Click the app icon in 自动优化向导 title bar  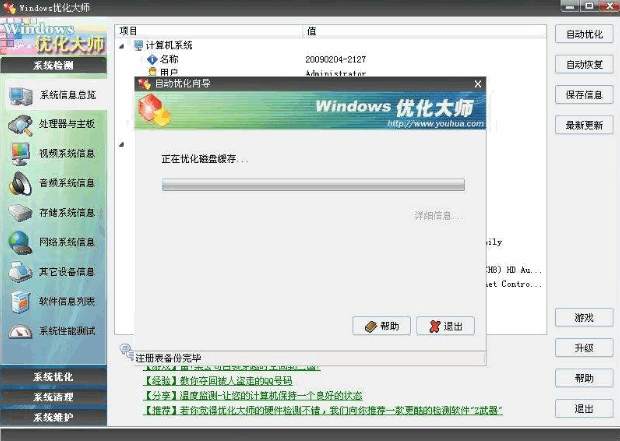click(x=144, y=83)
